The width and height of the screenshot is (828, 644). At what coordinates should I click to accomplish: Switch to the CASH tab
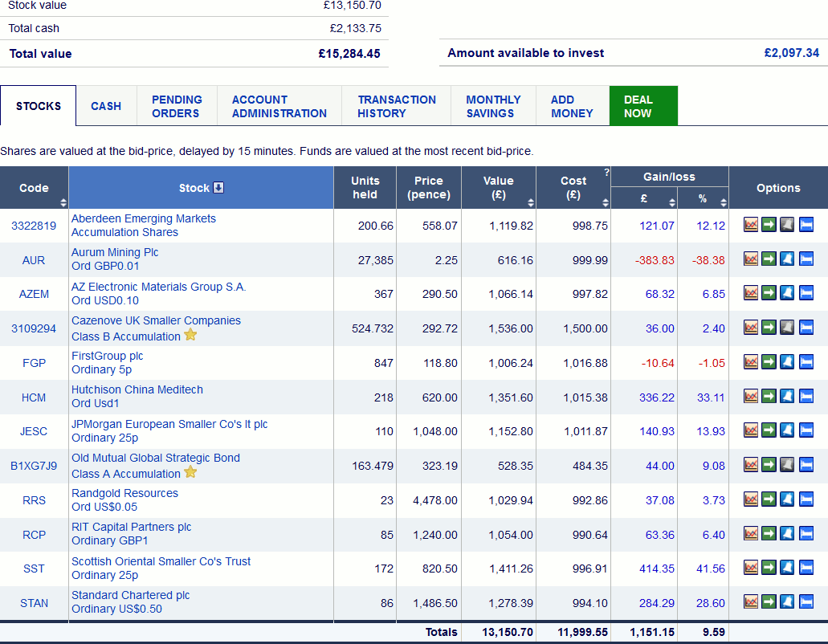(x=106, y=106)
